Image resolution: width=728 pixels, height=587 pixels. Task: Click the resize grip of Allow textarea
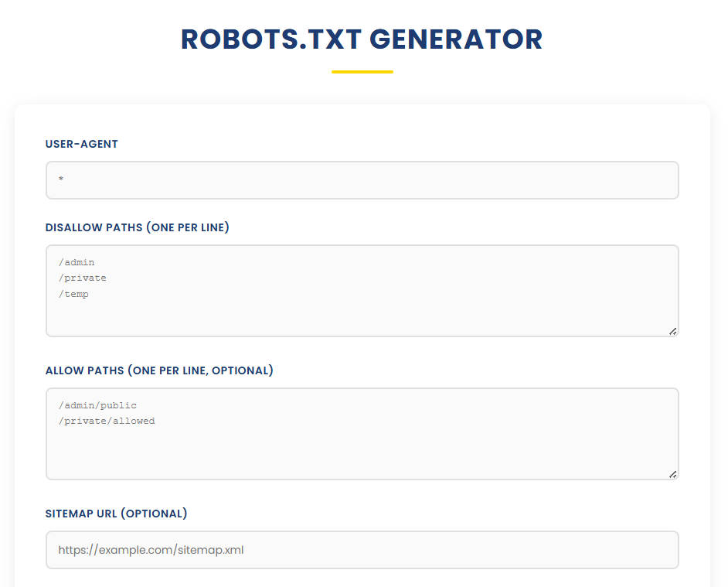[672, 474]
